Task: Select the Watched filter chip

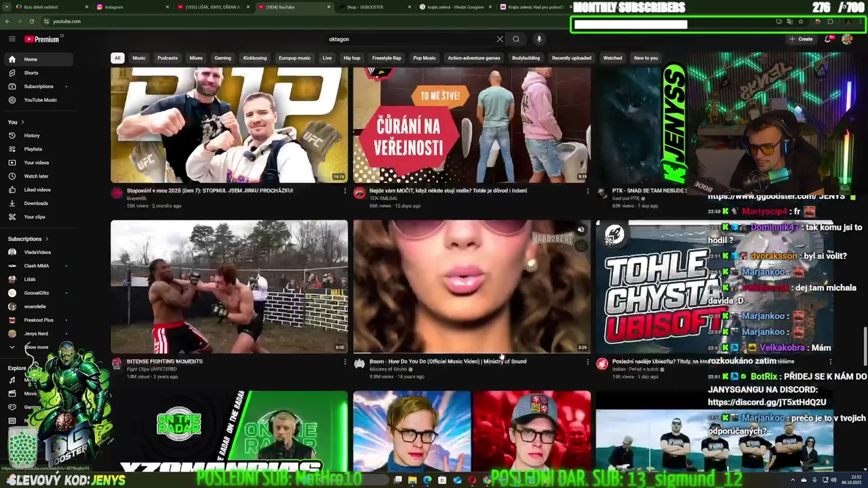Action: 612,58
